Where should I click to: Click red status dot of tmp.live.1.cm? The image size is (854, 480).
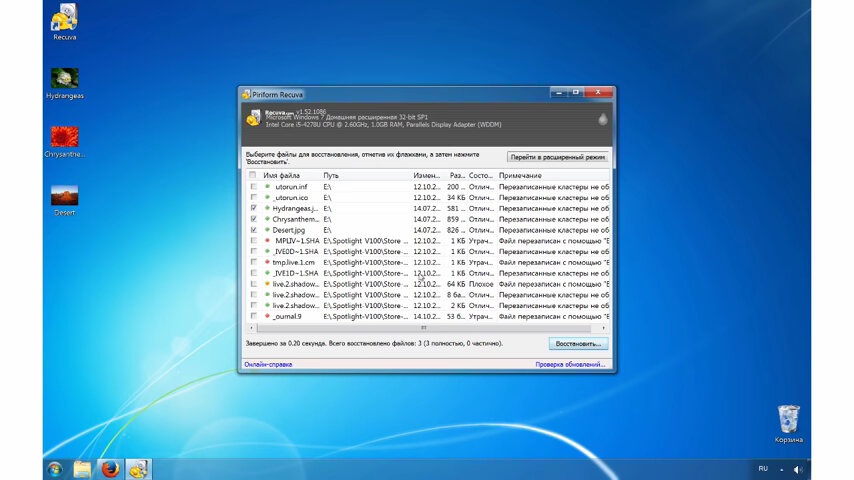(x=267, y=262)
